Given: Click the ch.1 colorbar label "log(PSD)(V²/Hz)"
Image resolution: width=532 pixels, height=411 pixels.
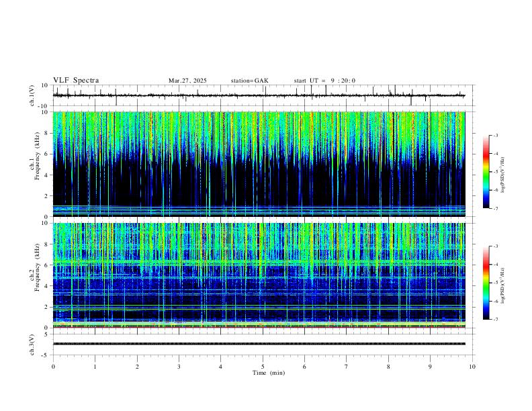Looking at the screenshot, I should point(503,175).
